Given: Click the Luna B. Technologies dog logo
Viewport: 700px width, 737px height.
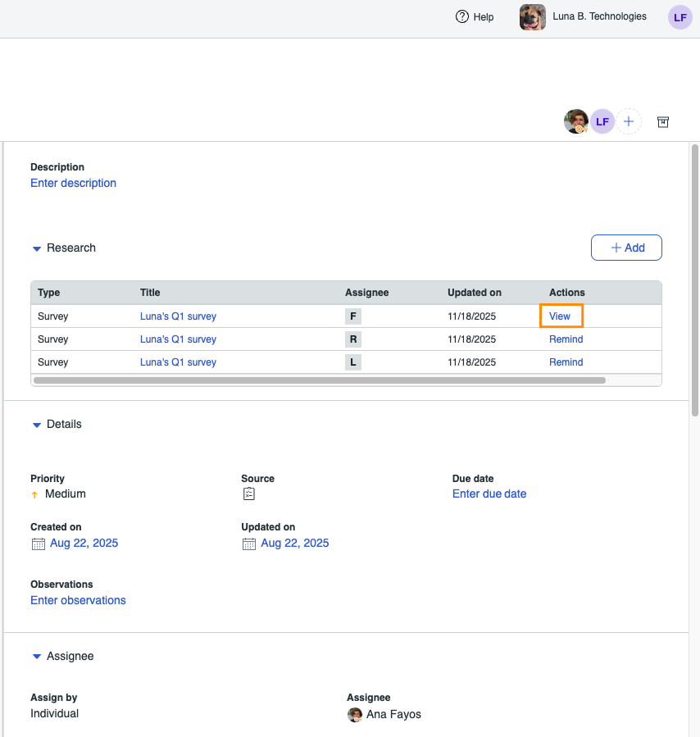Looking at the screenshot, I should coord(533,17).
